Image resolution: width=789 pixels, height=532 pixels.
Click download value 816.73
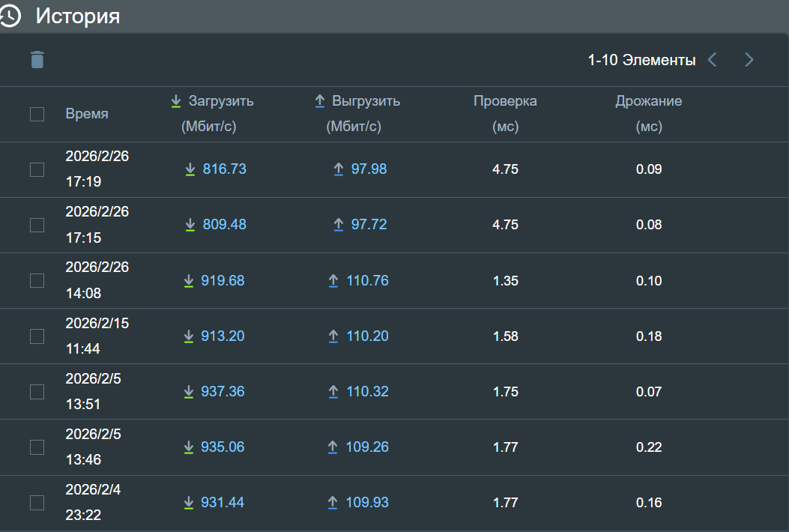225,169
